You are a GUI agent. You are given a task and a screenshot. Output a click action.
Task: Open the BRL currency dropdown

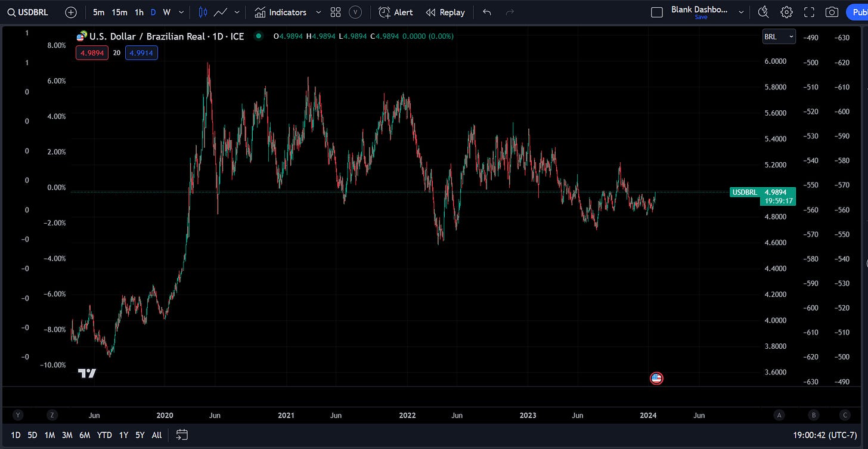pyautogui.click(x=779, y=36)
